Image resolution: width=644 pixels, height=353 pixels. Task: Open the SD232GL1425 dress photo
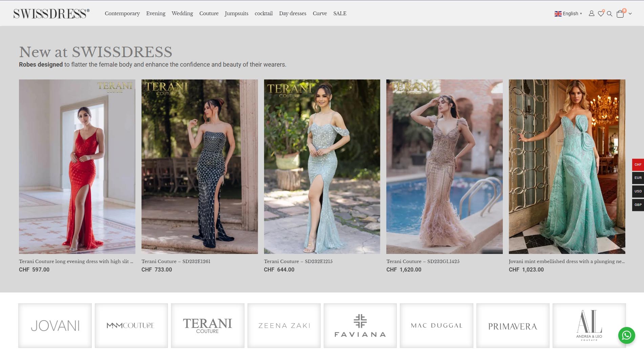(x=445, y=167)
